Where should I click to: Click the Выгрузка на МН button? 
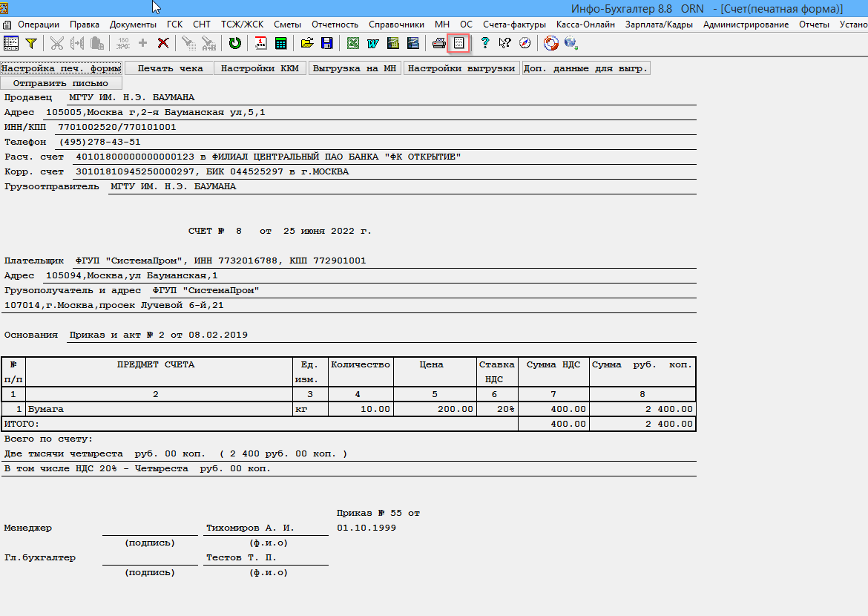[355, 68]
